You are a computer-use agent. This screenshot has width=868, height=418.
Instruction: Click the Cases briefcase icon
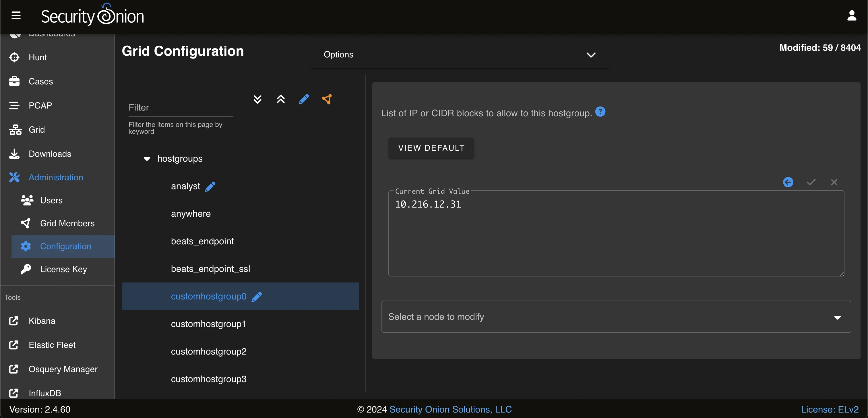pyautogui.click(x=14, y=81)
